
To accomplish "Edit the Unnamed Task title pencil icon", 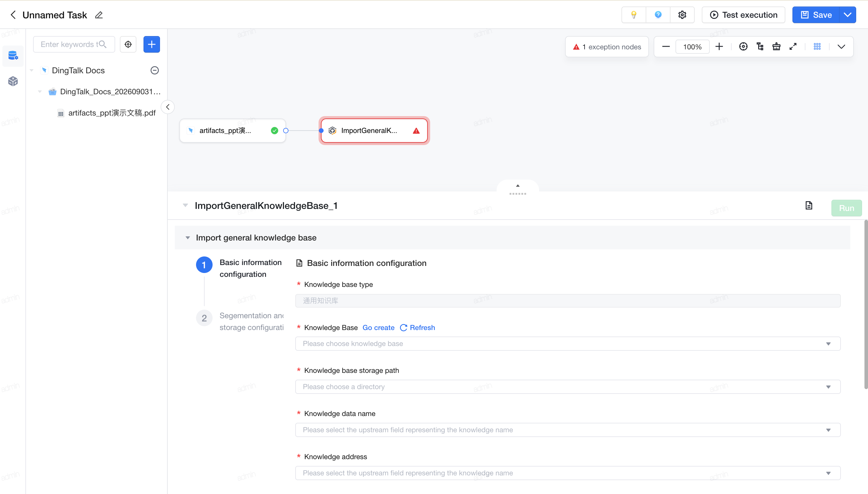I will (x=99, y=15).
